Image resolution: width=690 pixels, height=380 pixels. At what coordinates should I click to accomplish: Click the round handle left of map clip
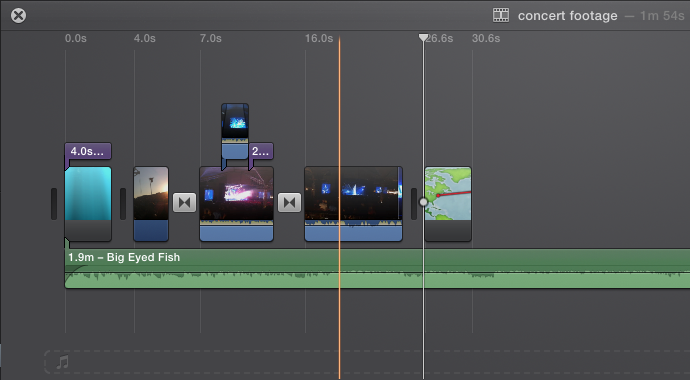point(423,202)
